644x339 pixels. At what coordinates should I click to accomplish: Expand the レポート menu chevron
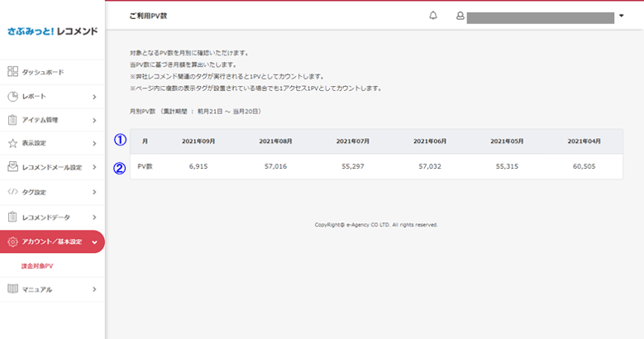pyautogui.click(x=94, y=97)
